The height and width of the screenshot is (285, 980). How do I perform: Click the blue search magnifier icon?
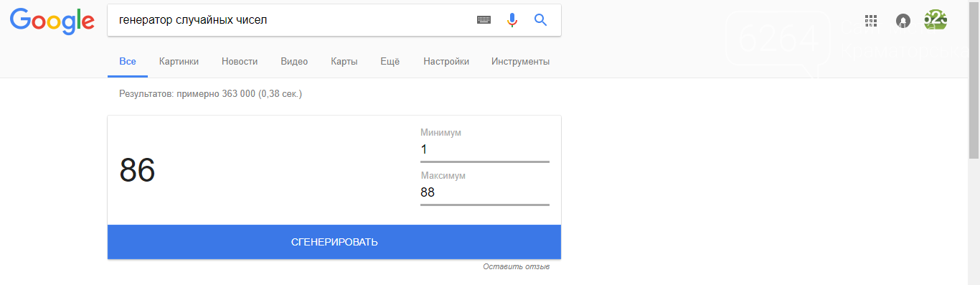click(541, 20)
